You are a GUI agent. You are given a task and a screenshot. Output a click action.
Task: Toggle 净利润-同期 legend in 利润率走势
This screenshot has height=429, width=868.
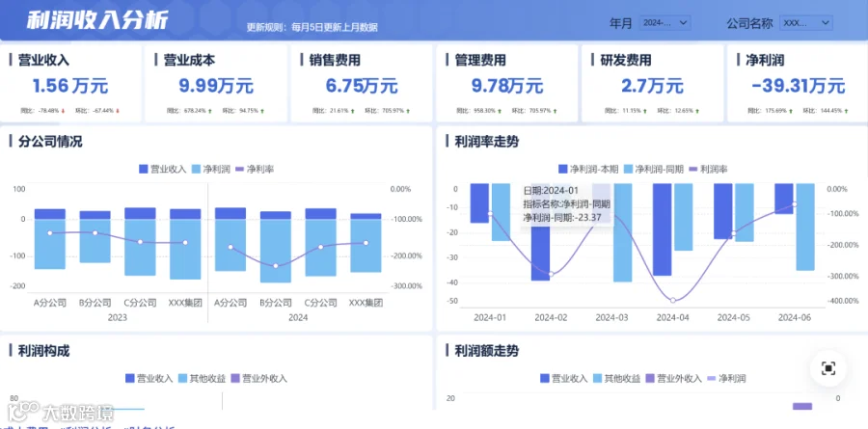653,169
